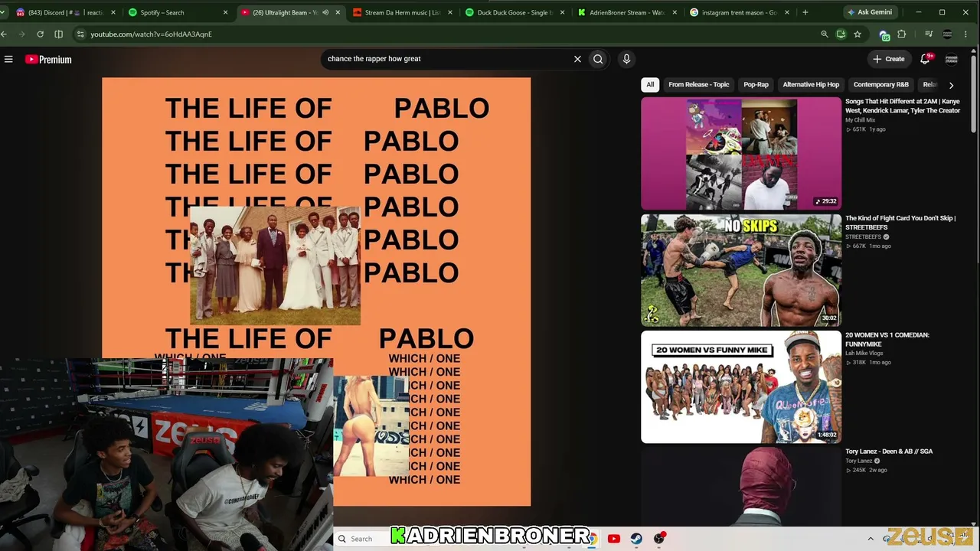Switch to AdrienBroner Stream tab

[x=628, y=12]
